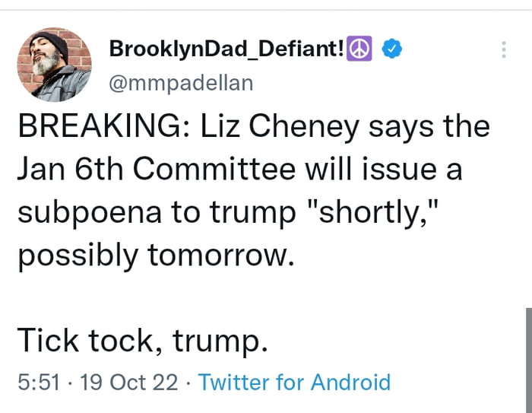Image resolution: width=532 pixels, height=413 pixels.
Task: Open the BrooklynDad_Defiant! display name
Action: (x=226, y=49)
